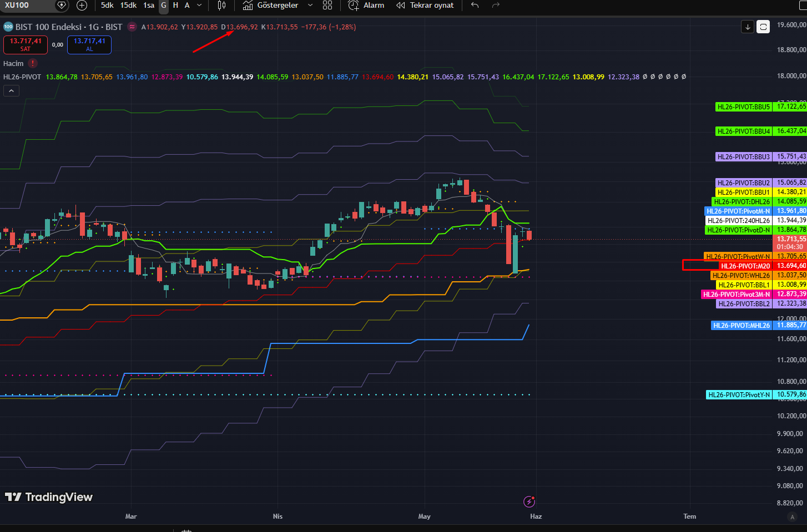Click the diamond icon beside XU100
Screen dimensions: 807x532
tap(62, 6)
